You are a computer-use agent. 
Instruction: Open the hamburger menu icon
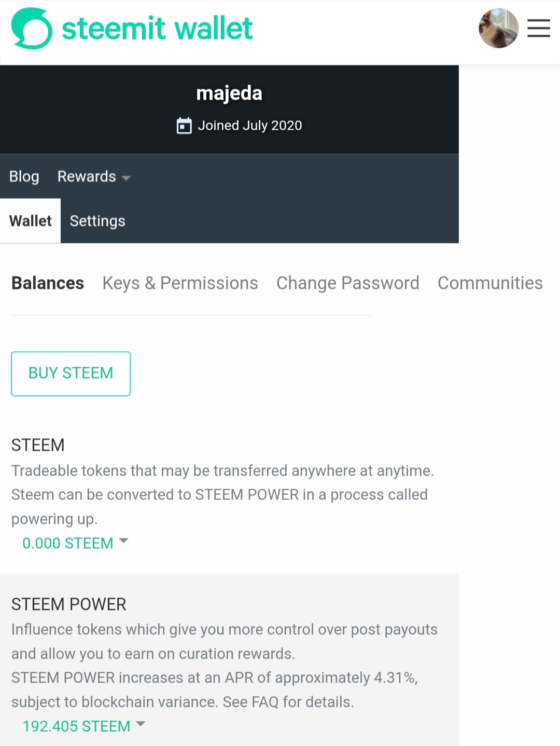pos(539,28)
